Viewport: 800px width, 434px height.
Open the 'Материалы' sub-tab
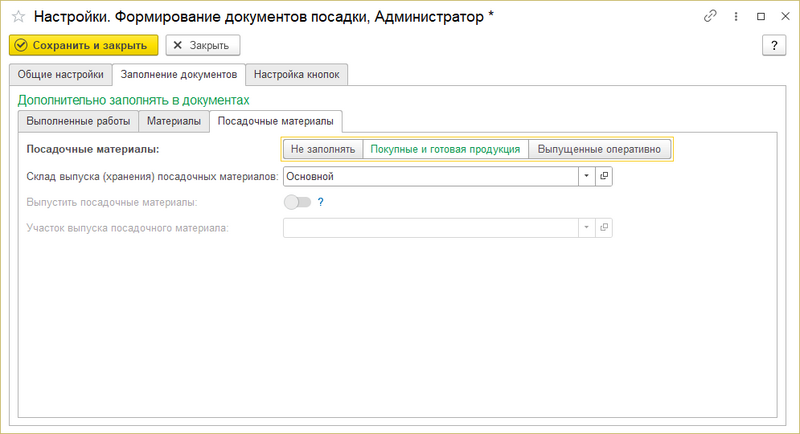coord(174,121)
